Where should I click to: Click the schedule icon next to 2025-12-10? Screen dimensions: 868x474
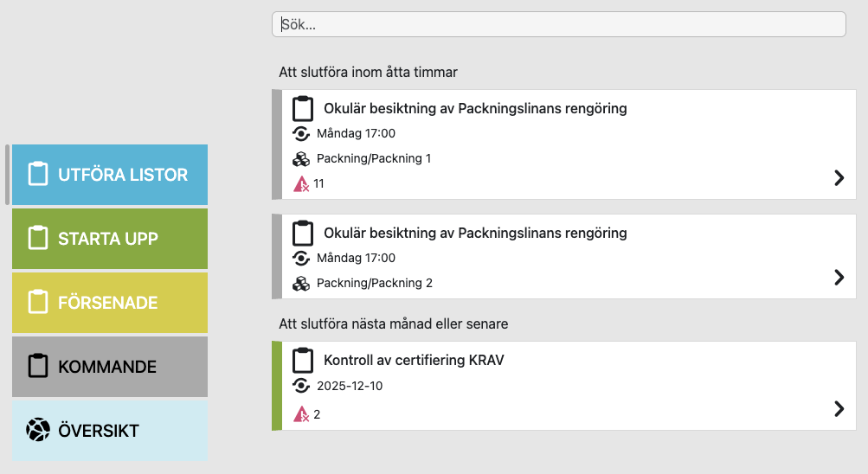(301, 386)
